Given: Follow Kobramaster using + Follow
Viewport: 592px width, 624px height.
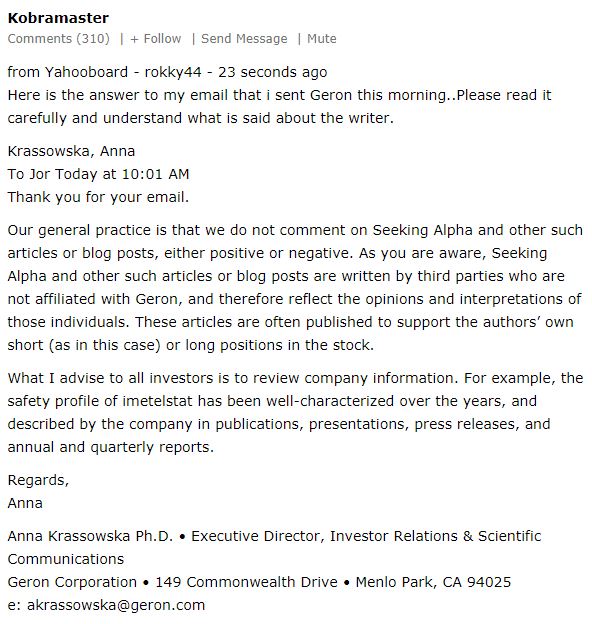Looking at the screenshot, I should click(156, 39).
